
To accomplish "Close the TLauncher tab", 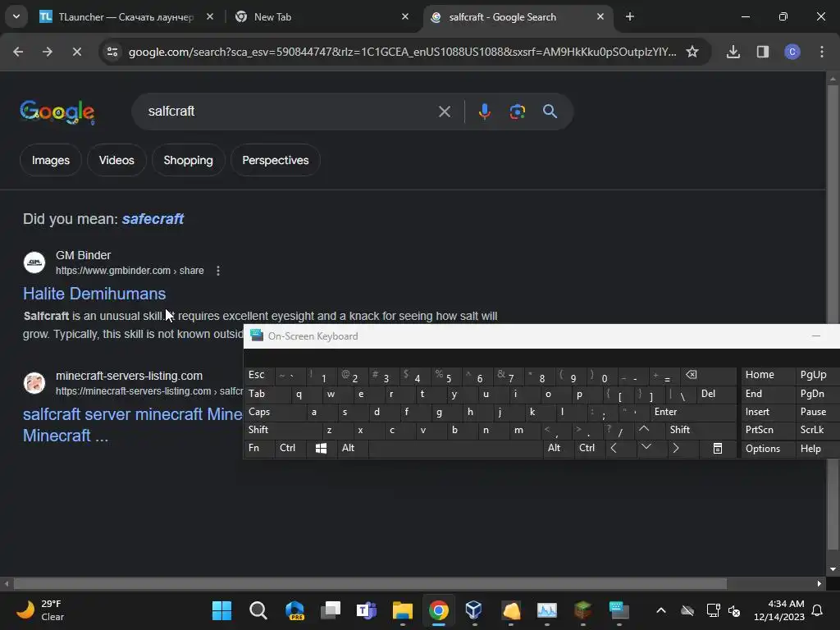I will 210,17.
